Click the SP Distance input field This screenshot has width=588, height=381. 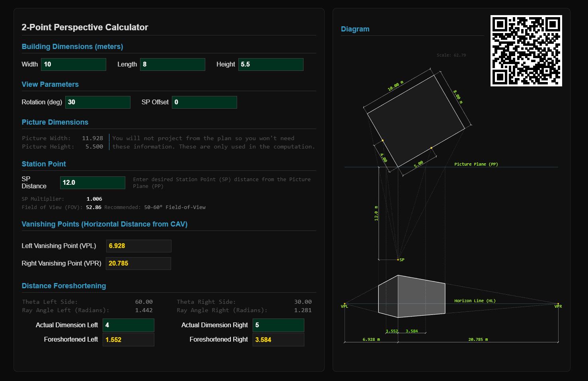coord(93,183)
